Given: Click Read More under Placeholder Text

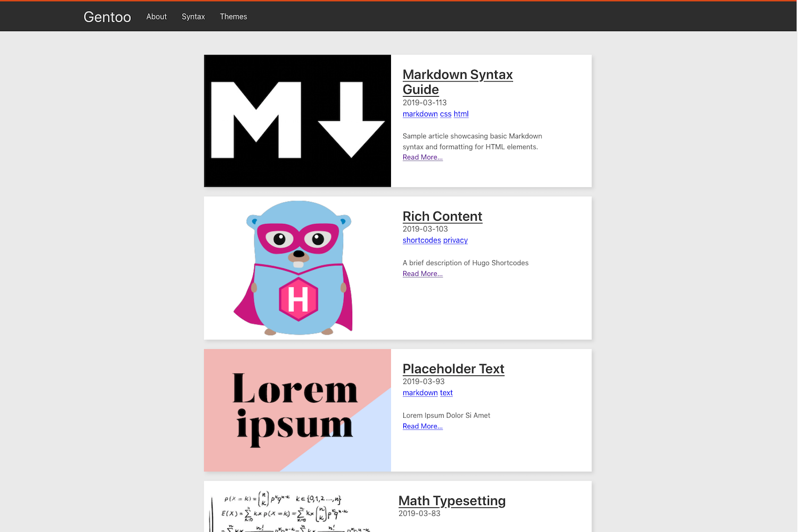Looking at the screenshot, I should [422, 426].
